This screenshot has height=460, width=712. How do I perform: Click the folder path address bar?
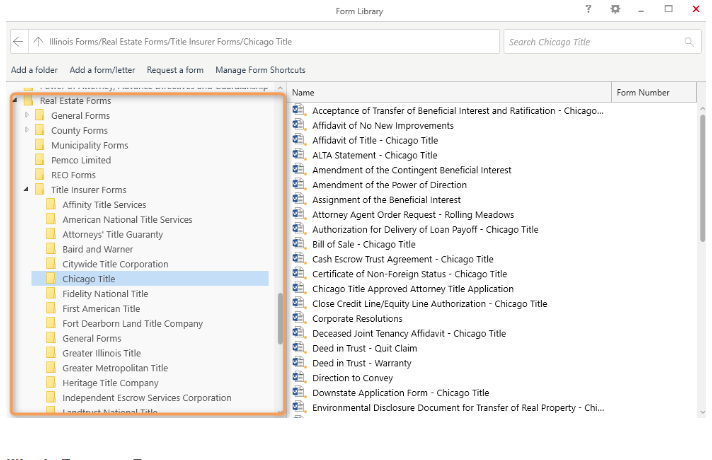[x=264, y=42]
